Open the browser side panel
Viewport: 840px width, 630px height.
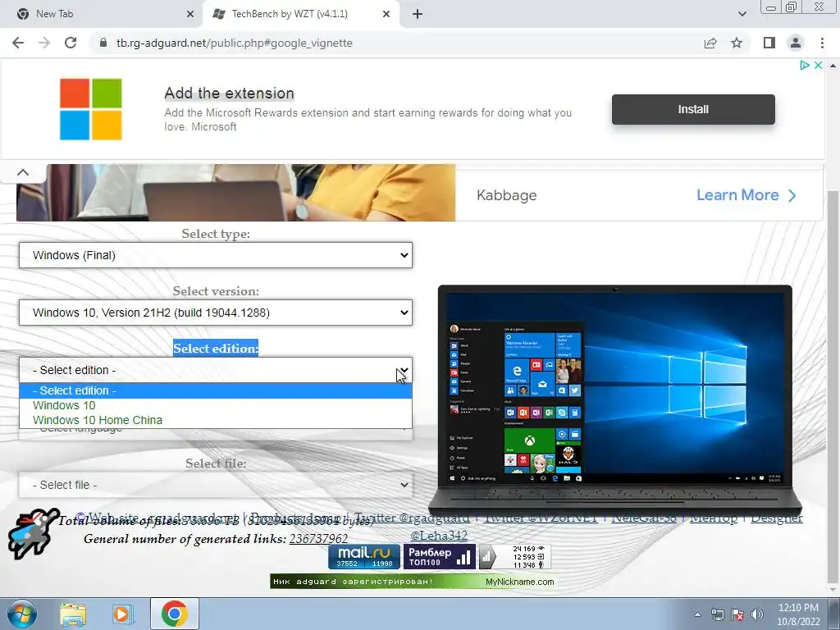[769, 43]
